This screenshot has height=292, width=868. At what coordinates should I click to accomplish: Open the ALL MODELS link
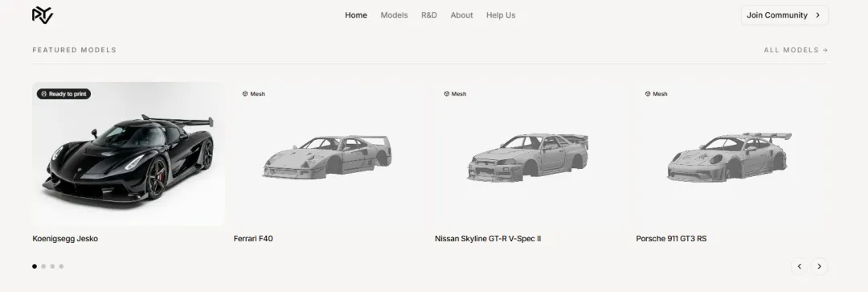tap(796, 50)
